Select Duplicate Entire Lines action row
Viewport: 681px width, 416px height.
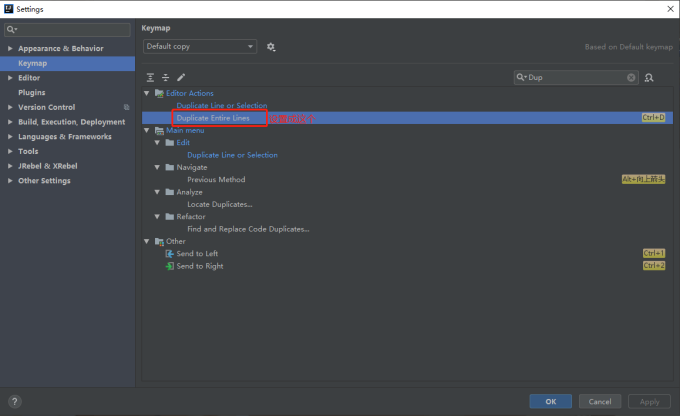tap(407, 118)
